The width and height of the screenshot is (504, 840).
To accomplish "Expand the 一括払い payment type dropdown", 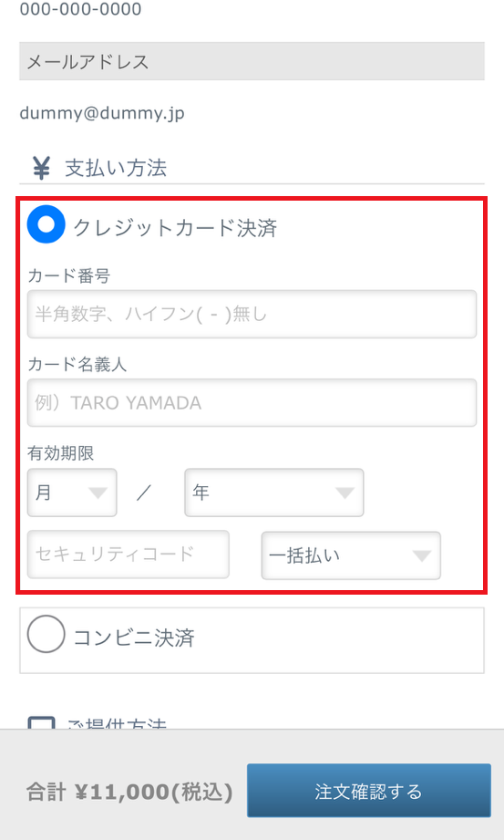I will (x=351, y=555).
